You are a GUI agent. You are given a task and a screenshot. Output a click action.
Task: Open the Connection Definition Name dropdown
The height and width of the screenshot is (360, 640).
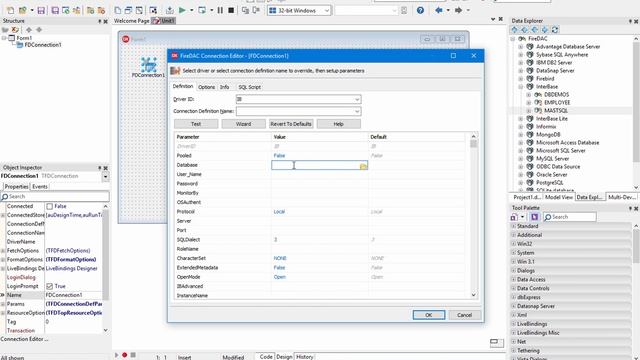pos(357,111)
